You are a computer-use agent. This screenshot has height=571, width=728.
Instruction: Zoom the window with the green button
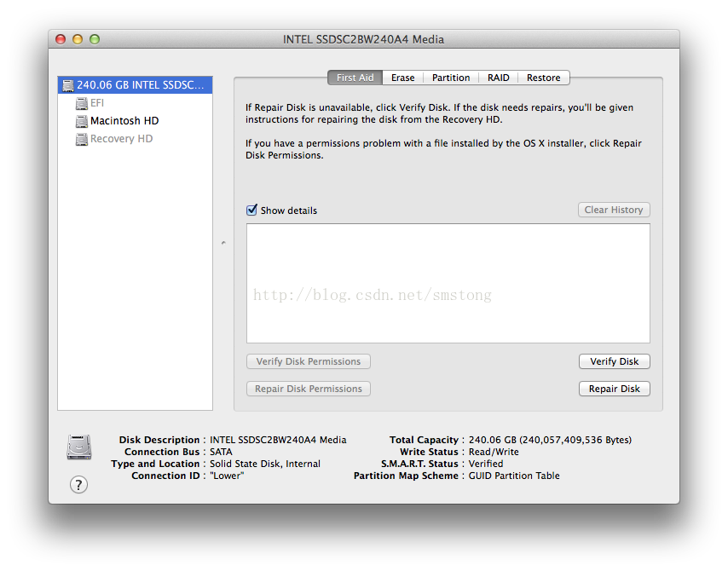tap(95, 39)
